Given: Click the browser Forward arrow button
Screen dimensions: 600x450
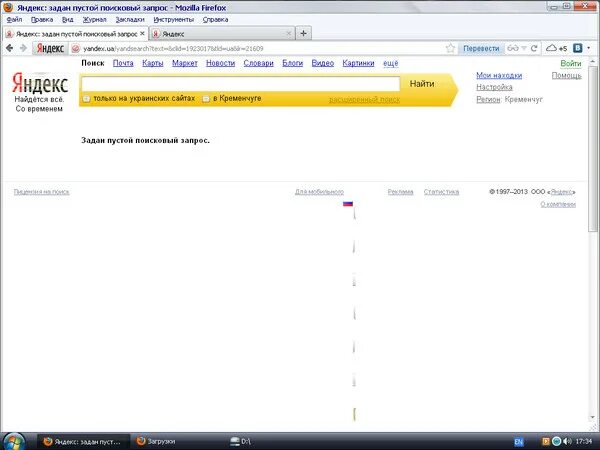Looking at the screenshot, I should 23,48.
